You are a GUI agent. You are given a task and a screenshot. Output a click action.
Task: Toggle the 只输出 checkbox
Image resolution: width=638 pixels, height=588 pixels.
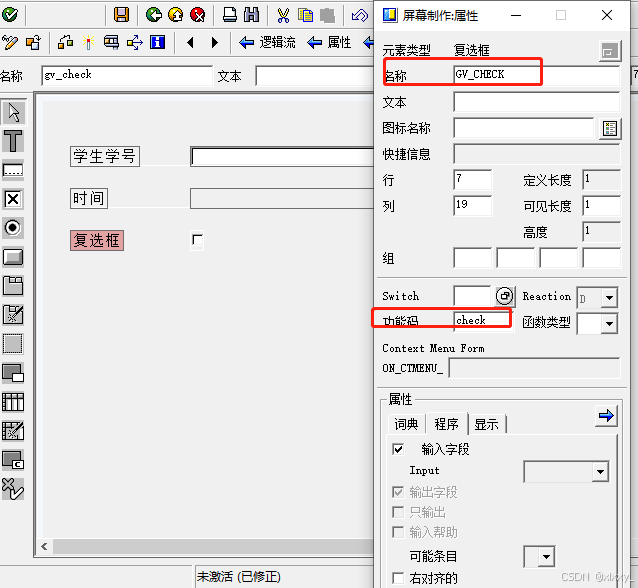pos(398,512)
